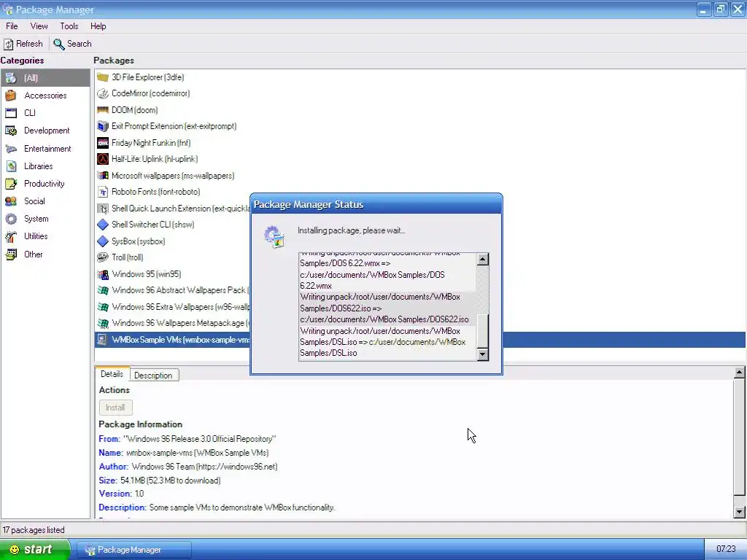Select the Productivity category icon

tap(11, 183)
